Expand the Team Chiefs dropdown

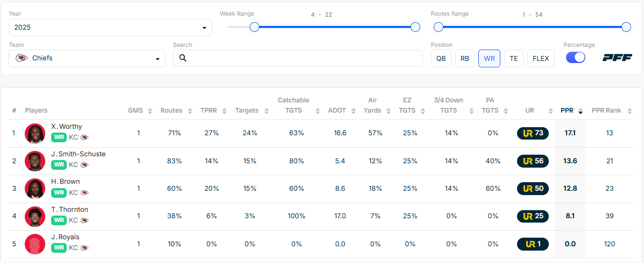coord(87,58)
